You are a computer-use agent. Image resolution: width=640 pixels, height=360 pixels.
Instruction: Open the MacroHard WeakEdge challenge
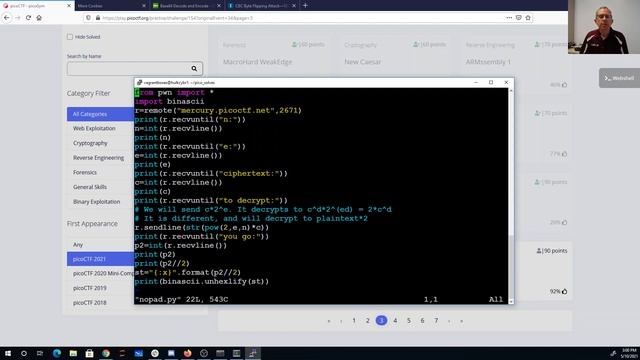point(257,62)
